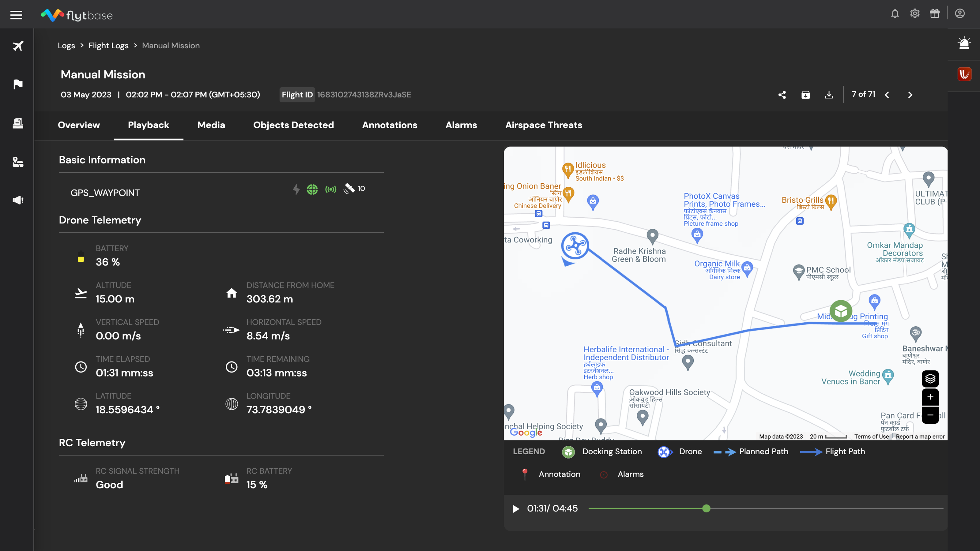The width and height of the screenshot is (980, 551).
Task: Open the hamburger navigation menu
Action: click(16, 15)
